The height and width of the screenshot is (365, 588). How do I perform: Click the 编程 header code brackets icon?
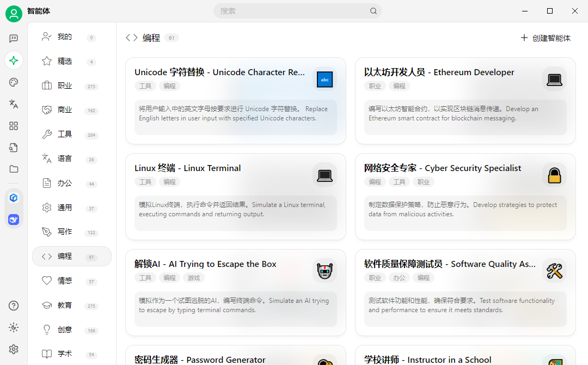pos(132,38)
